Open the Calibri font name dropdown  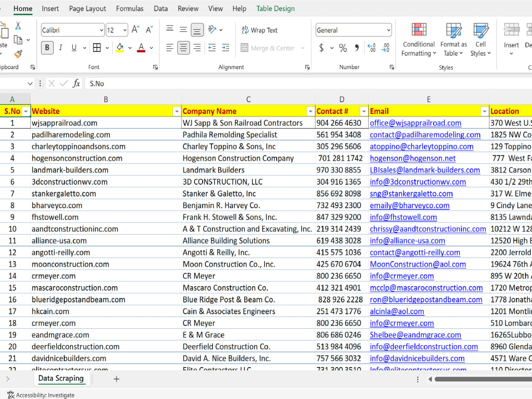click(x=101, y=30)
